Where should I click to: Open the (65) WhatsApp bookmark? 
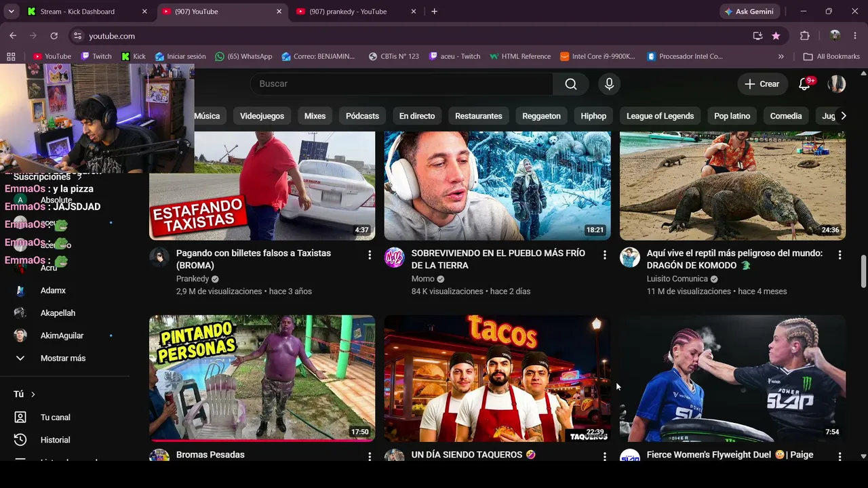click(x=243, y=56)
